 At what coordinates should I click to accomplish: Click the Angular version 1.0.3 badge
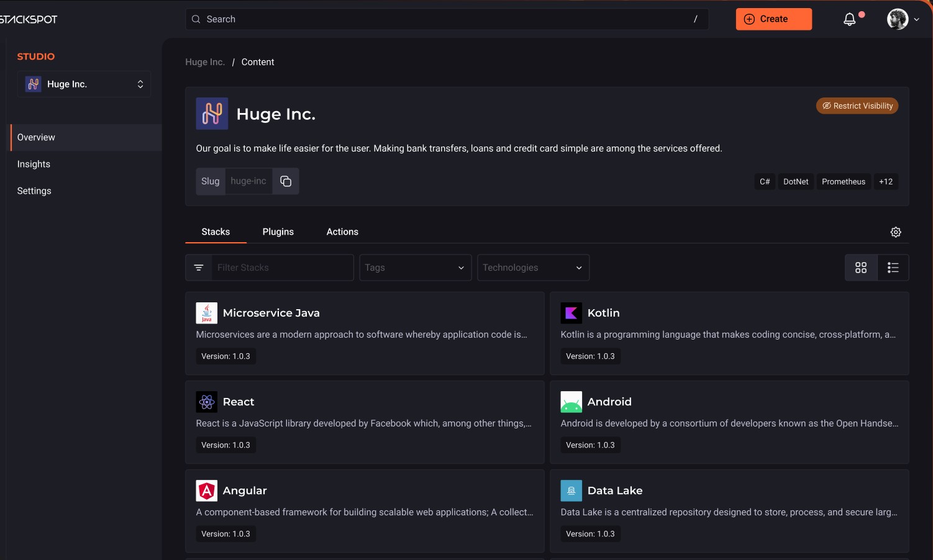click(225, 534)
